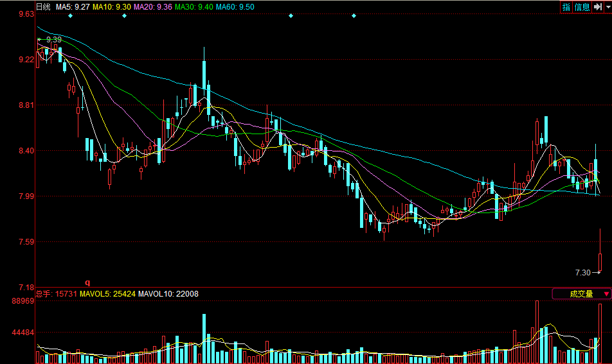Image resolution: width=612 pixels, height=364 pixels.
Task: Expand the dropdown arrow beside the end-arrow icon
Action: [607, 7]
